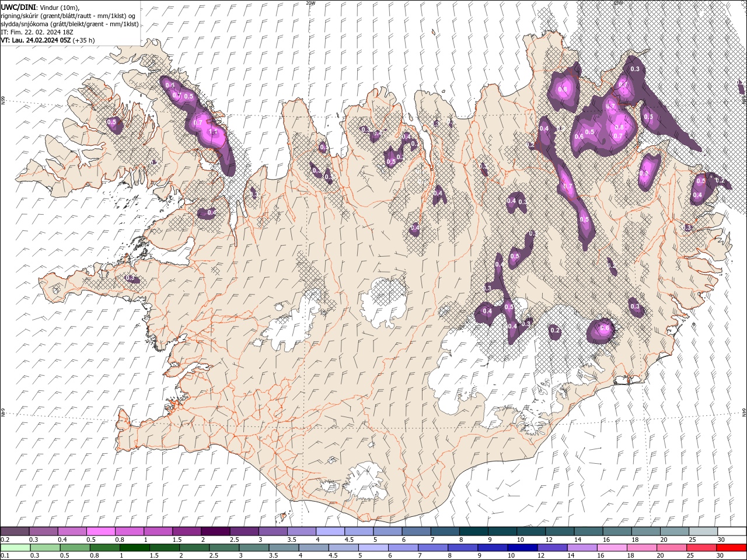Screen dimensions: 747x560
Task: Pick the light purple 14 swatch, lower legend bar
Action: (581, 548)
